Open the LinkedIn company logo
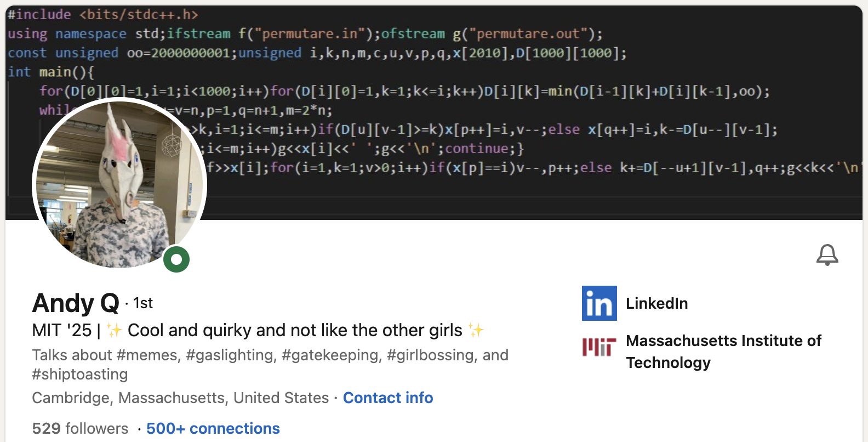The image size is (868, 442). (599, 303)
